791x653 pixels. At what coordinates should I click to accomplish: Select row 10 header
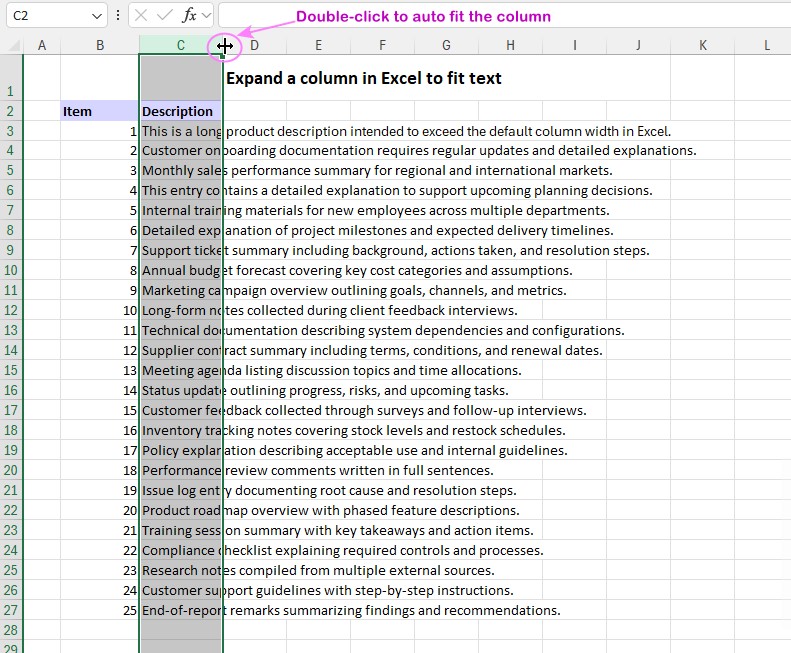11,270
